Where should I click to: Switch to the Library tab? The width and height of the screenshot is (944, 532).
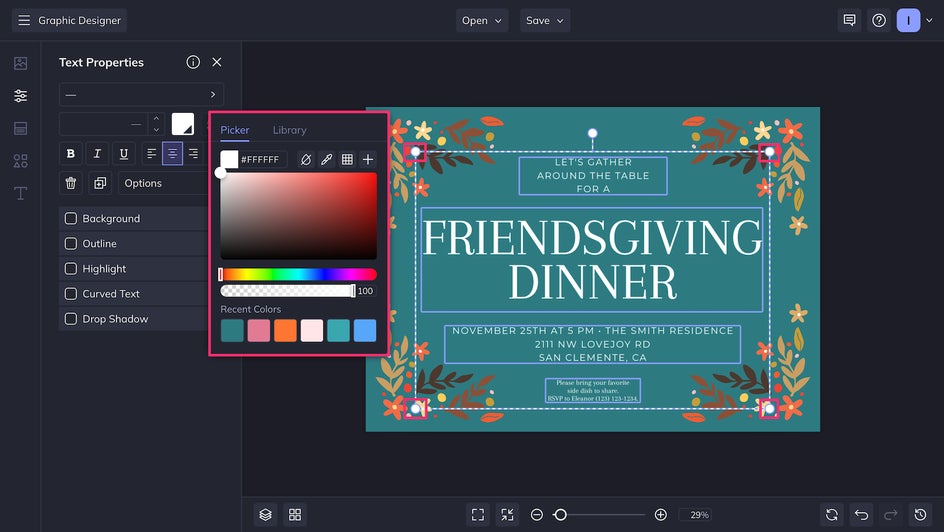click(x=290, y=130)
